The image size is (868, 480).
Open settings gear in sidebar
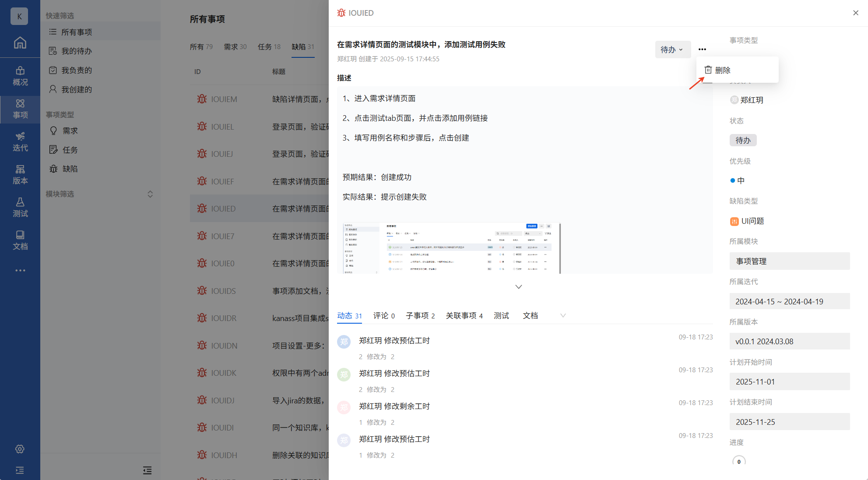click(x=20, y=449)
